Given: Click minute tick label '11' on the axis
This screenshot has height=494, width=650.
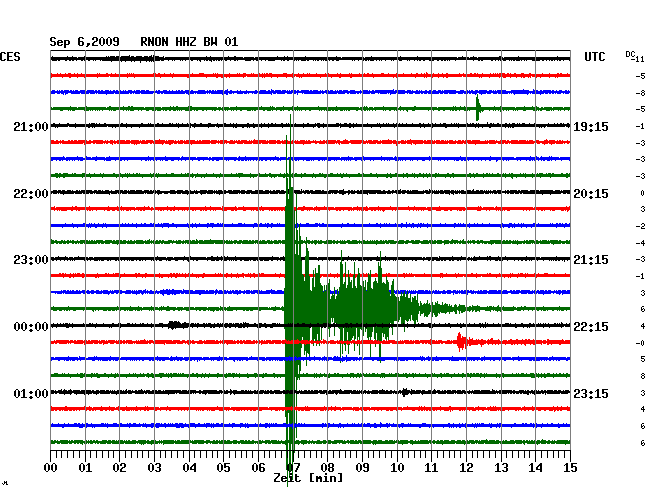Looking at the screenshot, I should coord(431,468).
